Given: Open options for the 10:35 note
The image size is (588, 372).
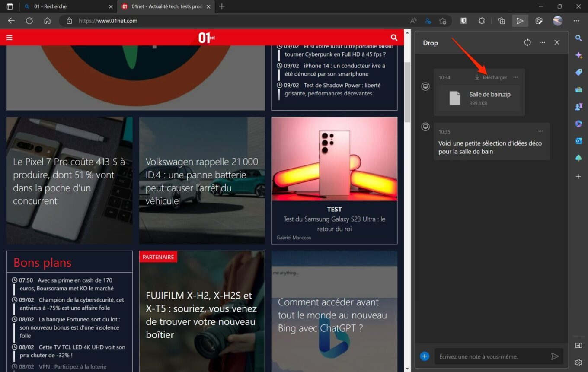Looking at the screenshot, I should [540, 131].
